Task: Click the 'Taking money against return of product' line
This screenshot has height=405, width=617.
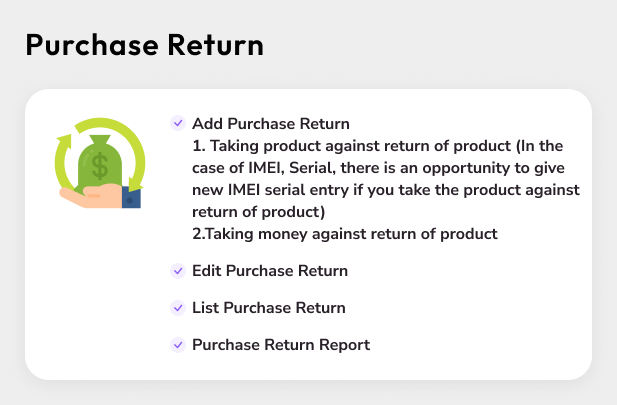Action: (x=344, y=234)
